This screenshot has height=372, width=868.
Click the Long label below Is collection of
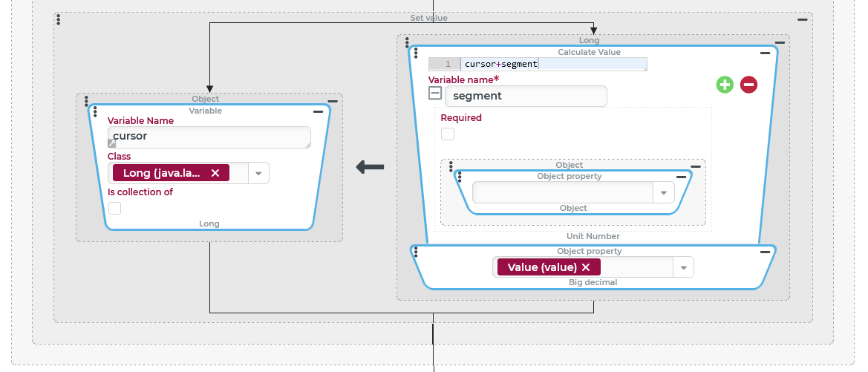[209, 223]
